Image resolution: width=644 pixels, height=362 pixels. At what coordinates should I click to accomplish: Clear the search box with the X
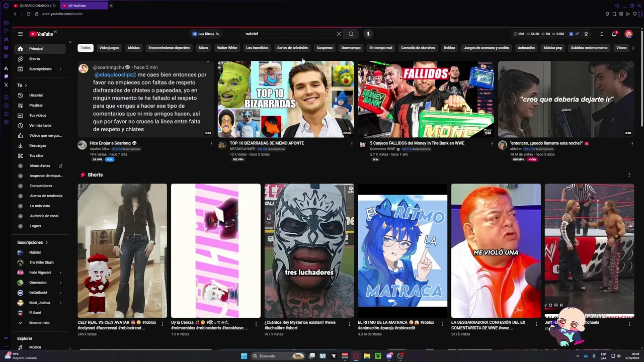pyautogui.click(x=339, y=34)
